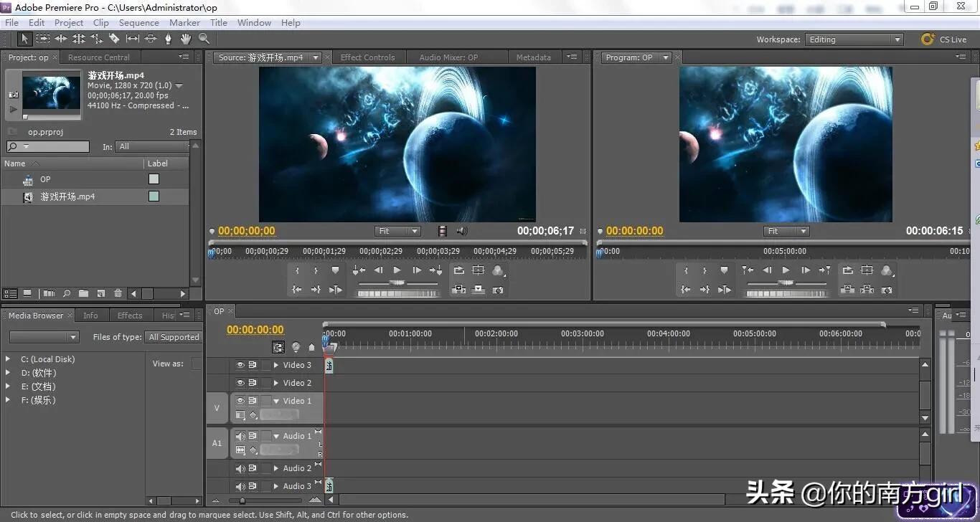This screenshot has height=522, width=980.
Task: Click the CS Live button
Action: click(x=944, y=39)
